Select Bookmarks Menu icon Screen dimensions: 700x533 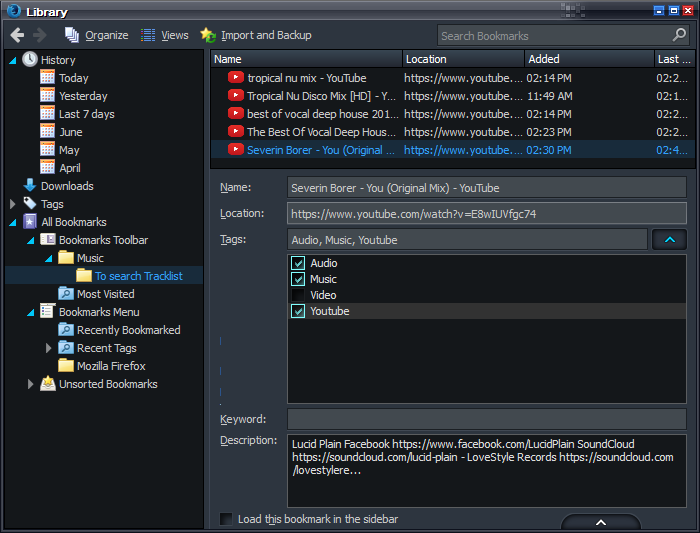[x=47, y=311]
